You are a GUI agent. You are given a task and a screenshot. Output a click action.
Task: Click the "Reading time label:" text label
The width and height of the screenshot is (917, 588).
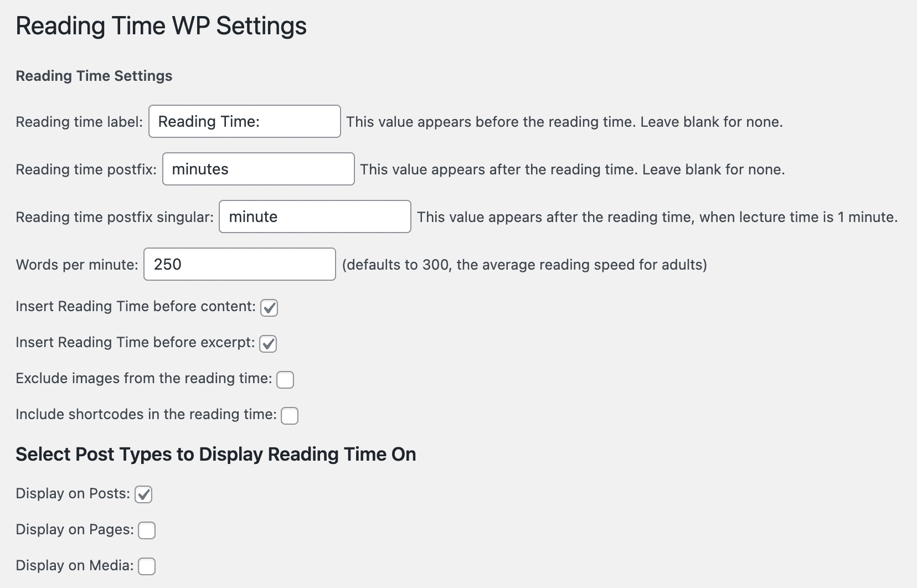pyautogui.click(x=79, y=122)
